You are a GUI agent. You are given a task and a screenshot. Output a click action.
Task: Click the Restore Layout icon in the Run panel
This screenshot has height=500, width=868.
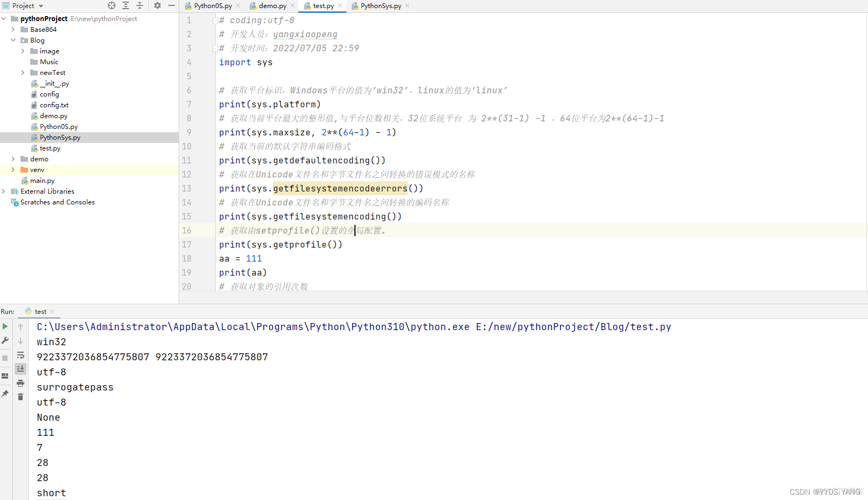(x=5, y=376)
